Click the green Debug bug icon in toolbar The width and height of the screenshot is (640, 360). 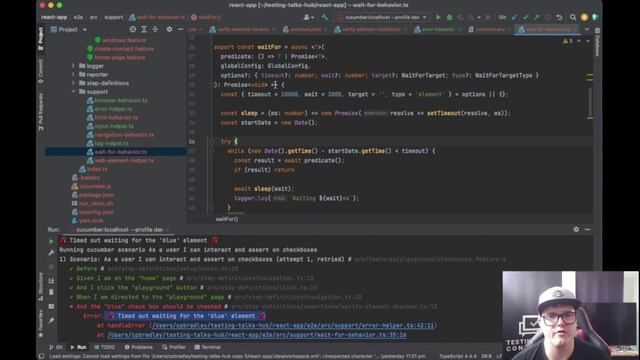point(449,17)
